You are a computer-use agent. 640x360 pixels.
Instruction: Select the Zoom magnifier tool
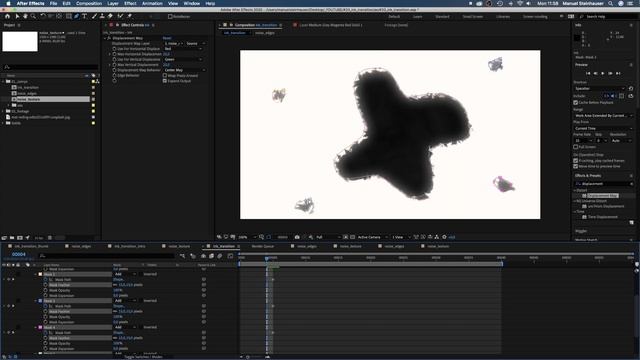tap(33, 16)
